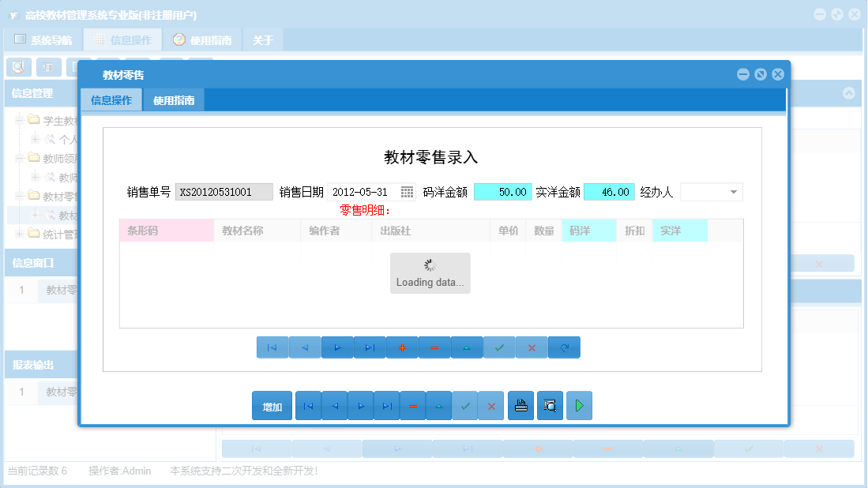Select the edit record triangle icon
The width and height of the screenshot is (868, 488).
467,347
